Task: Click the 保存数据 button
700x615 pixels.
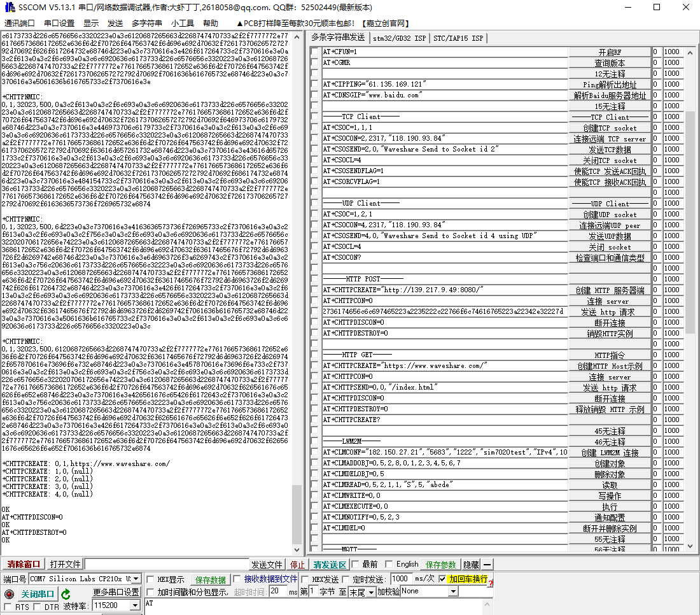Action: point(210,580)
